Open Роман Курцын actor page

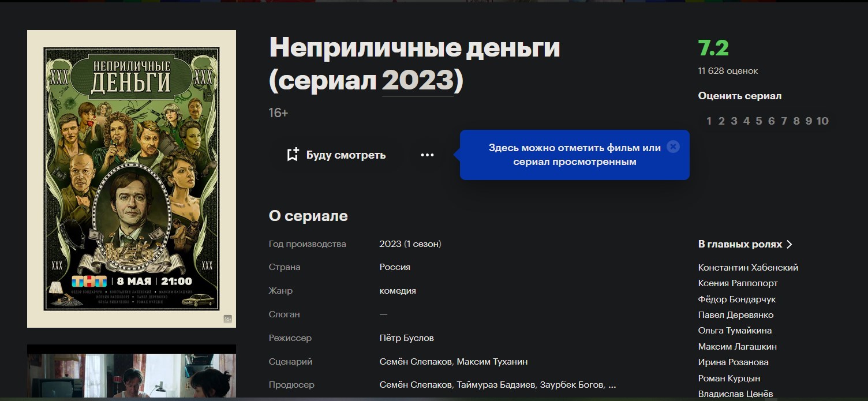pos(729,378)
